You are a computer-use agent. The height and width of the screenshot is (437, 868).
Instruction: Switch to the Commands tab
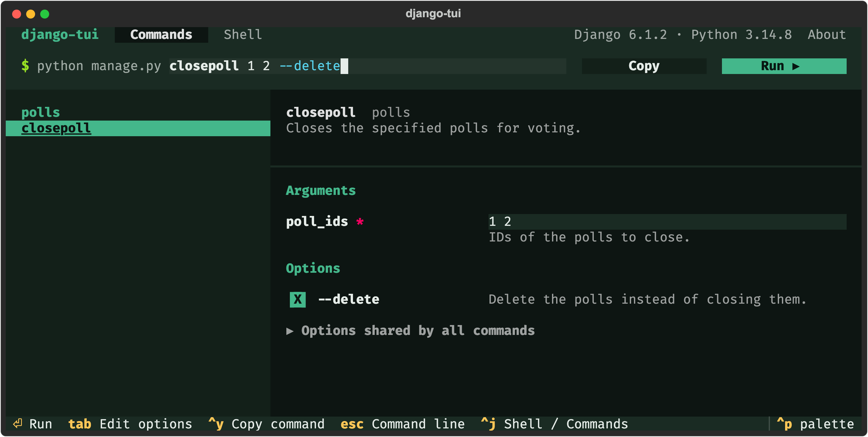pyautogui.click(x=161, y=35)
